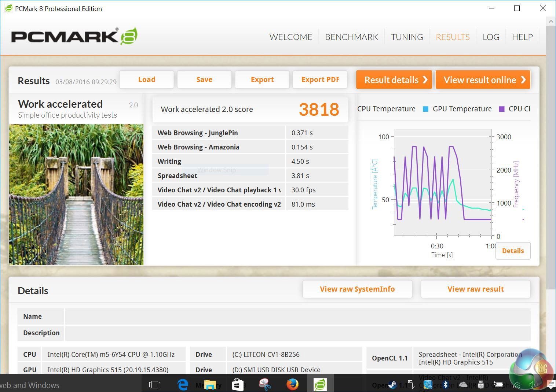Click the SMI USB DISK drive value

coord(276,370)
